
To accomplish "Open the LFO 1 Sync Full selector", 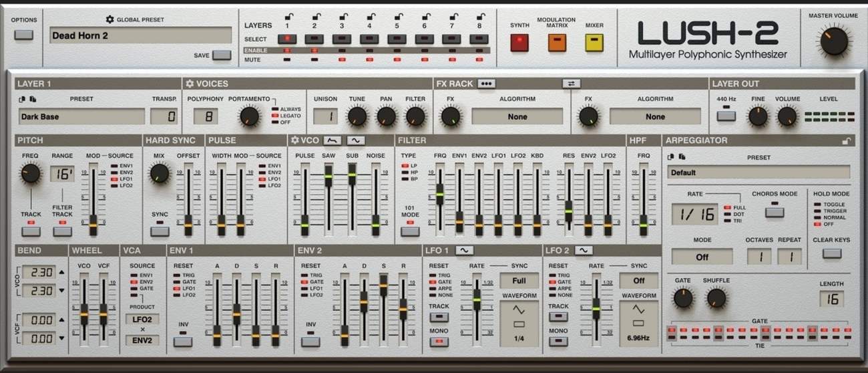I will coord(519,281).
